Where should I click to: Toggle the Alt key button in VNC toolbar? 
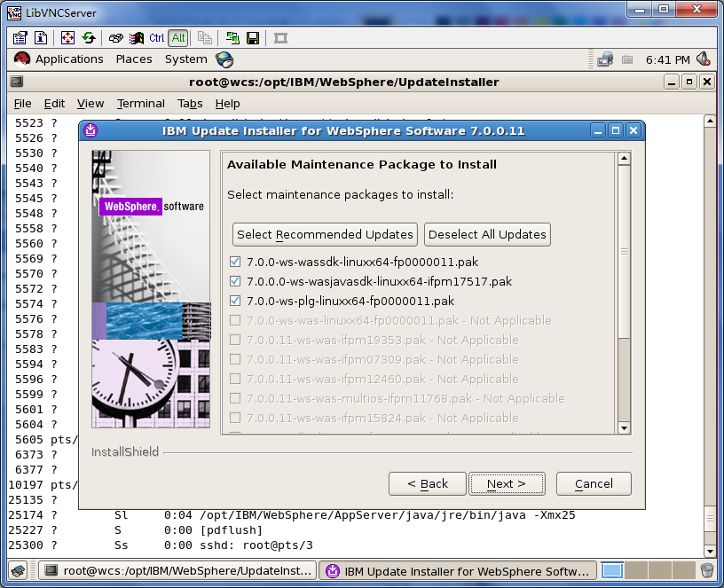(178, 38)
